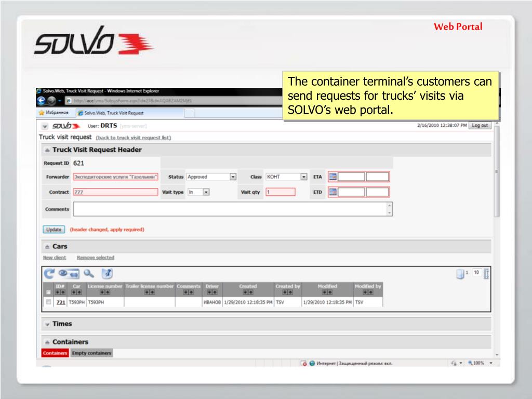Sort the Created by column arrows

(x=288, y=292)
